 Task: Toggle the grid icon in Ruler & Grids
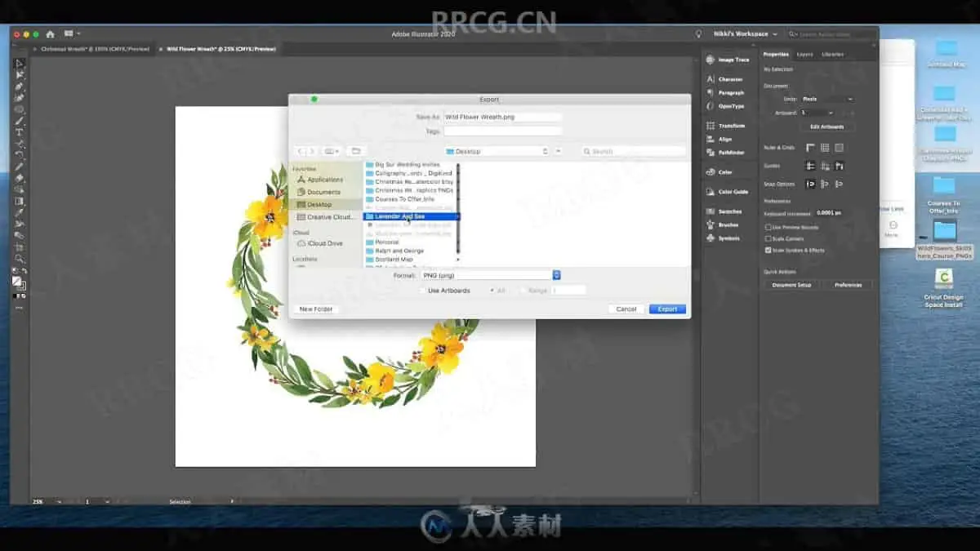(825, 148)
